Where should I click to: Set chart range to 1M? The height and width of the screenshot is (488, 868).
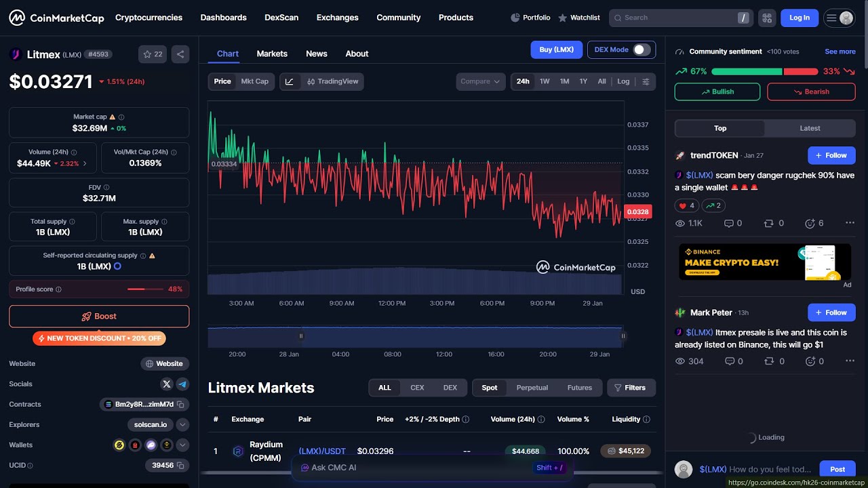tap(564, 81)
